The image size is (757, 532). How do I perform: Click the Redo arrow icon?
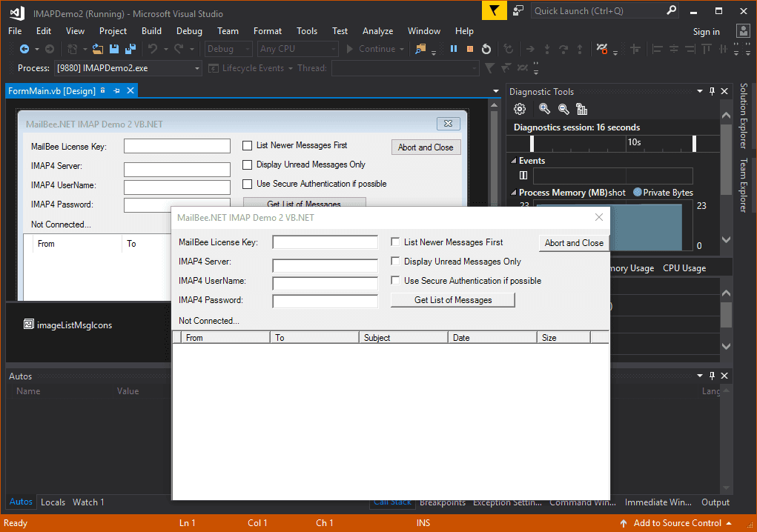point(179,49)
